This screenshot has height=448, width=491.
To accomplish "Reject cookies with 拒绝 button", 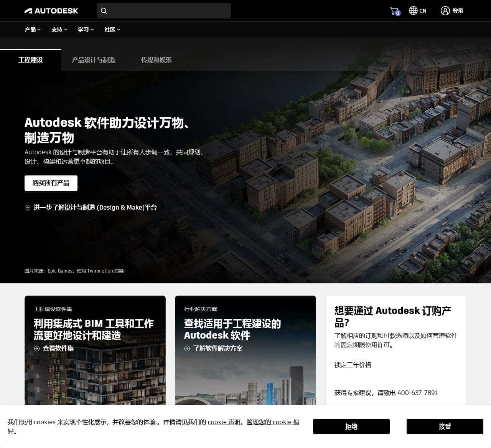I will [x=351, y=427].
